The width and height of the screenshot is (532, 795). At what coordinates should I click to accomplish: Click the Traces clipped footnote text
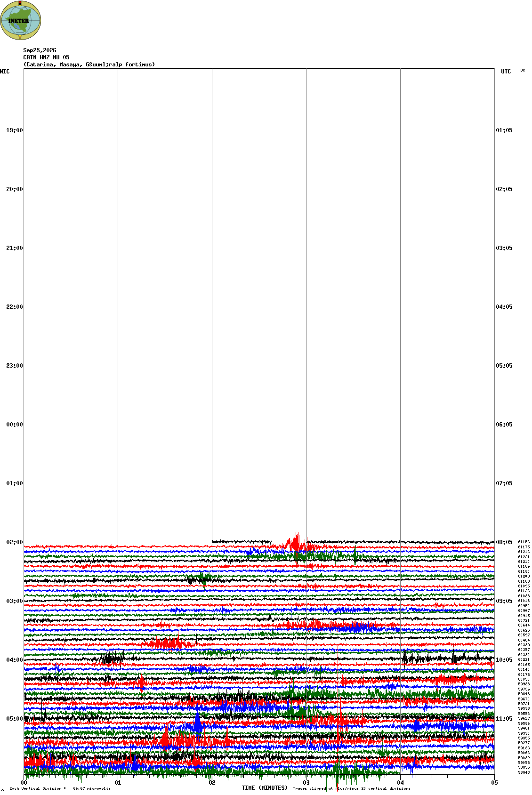pyautogui.click(x=351, y=788)
